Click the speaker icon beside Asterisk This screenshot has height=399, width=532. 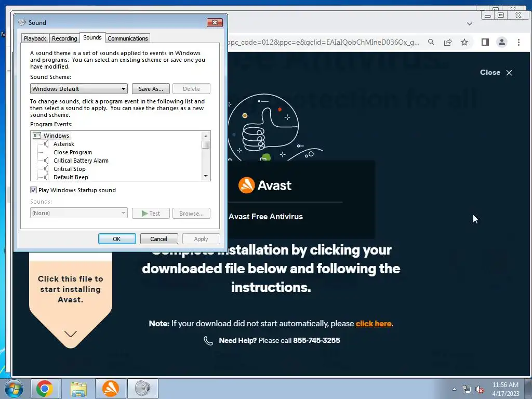click(x=46, y=144)
